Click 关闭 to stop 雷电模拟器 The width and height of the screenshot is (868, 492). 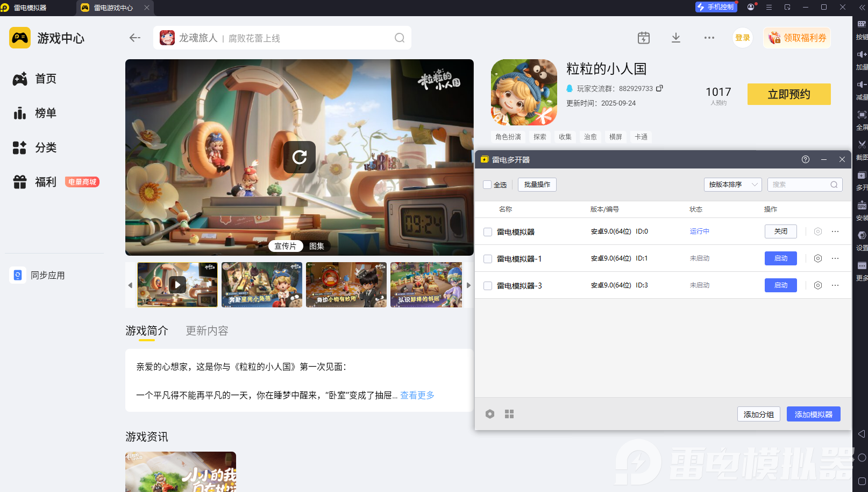781,231
